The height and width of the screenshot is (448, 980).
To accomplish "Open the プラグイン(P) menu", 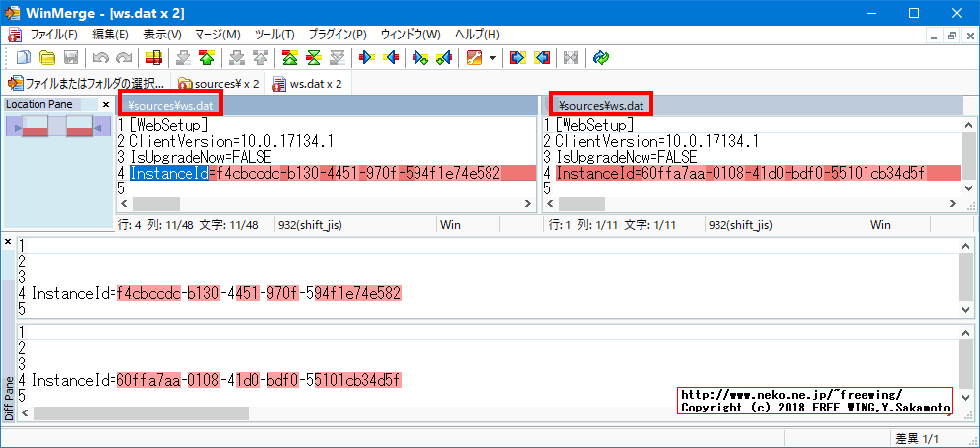I will coord(338,35).
